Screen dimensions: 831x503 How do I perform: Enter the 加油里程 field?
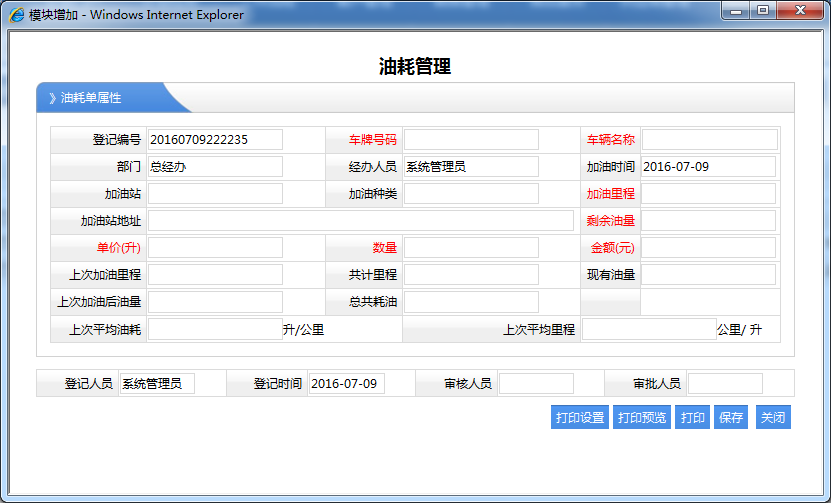[x=709, y=193]
